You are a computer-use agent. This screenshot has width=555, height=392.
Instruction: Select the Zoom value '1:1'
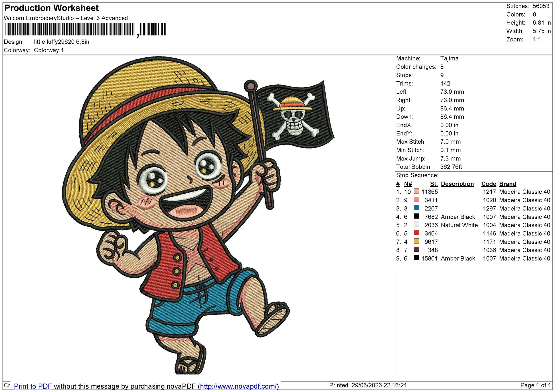pyautogui.click(x=537, y=40)
